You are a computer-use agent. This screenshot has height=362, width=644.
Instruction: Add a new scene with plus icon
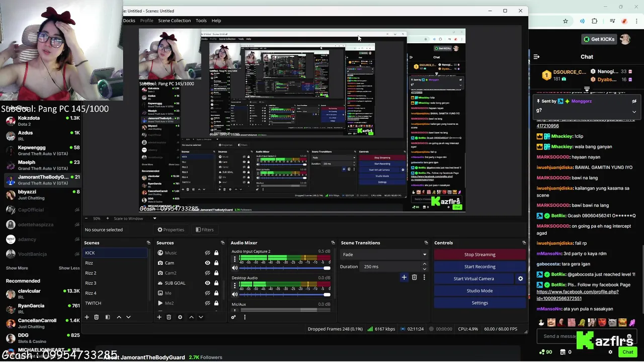point(87,317)
